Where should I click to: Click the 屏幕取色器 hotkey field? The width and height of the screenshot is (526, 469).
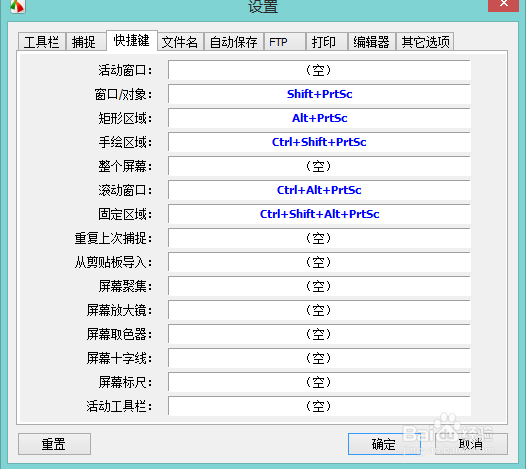point(319,334)
